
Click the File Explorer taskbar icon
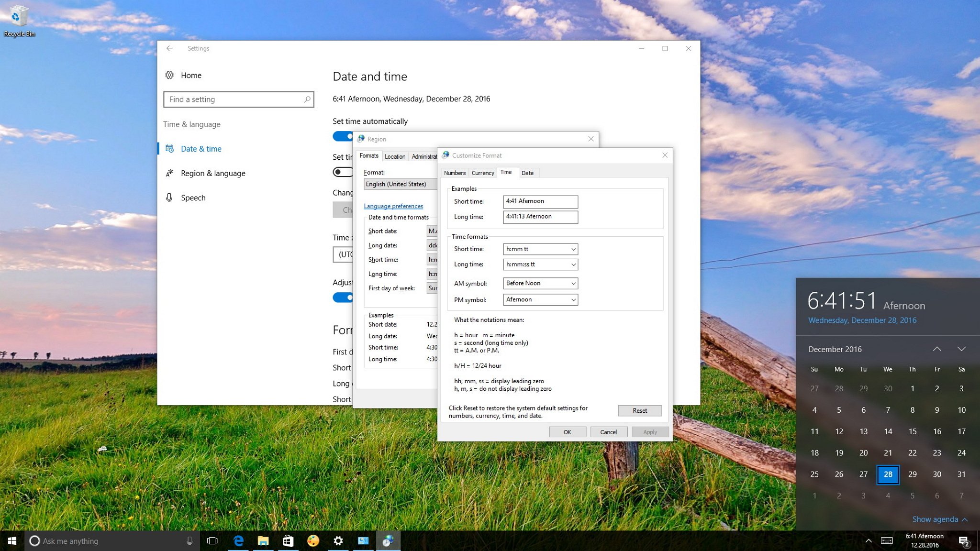pos(263,540)
